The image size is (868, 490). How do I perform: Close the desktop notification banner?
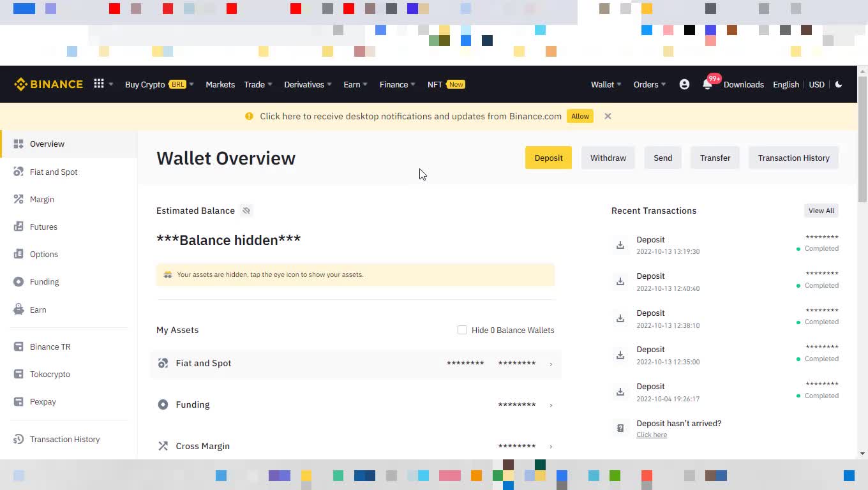pyautogui.click(x=608, y=116)
